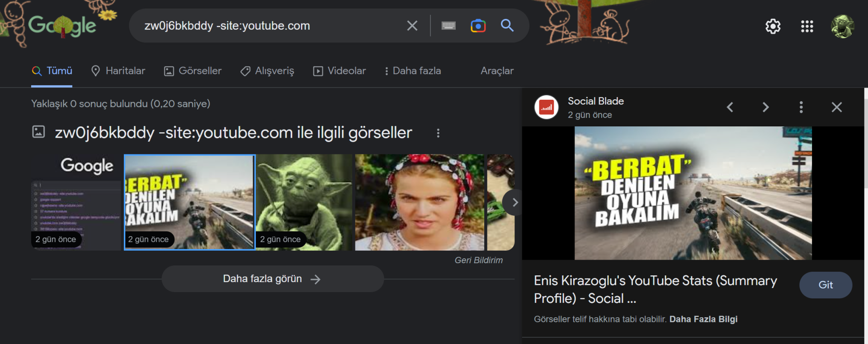Open the Google account avatar
The width and height of the screenshot is (868, 344).
(x=842, y=26)
